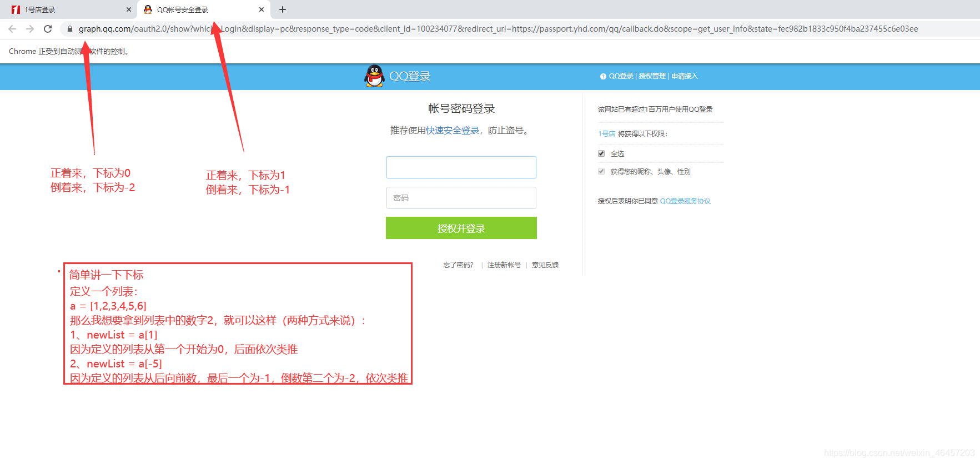980x463 pixels.
Task: Click the lock icon in address bar
Action: 70,29
